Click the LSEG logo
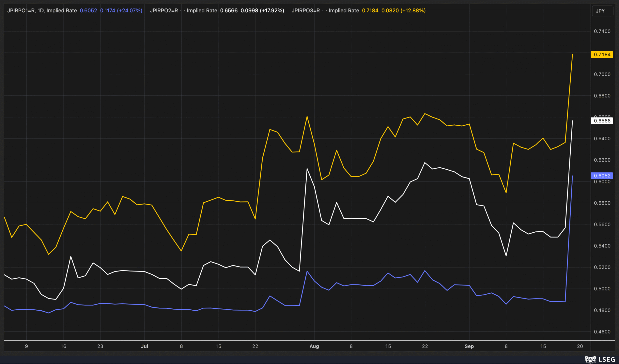 click(x=600, y=360)
